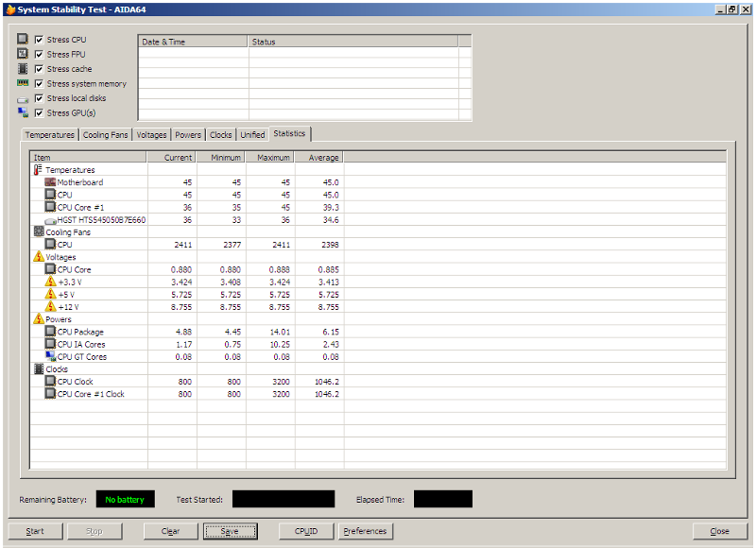Click the Average column header
The image size is (756, 548).
pos(318,157)
